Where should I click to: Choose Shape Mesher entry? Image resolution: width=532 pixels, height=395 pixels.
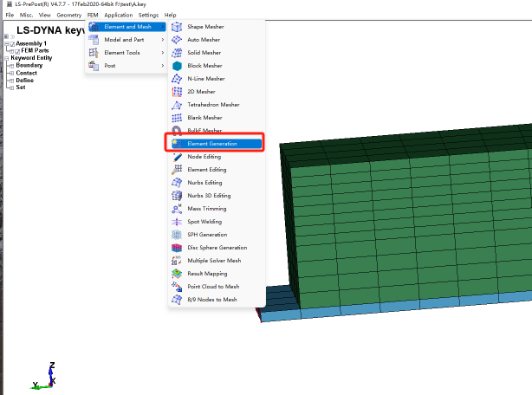coord(217,27)
